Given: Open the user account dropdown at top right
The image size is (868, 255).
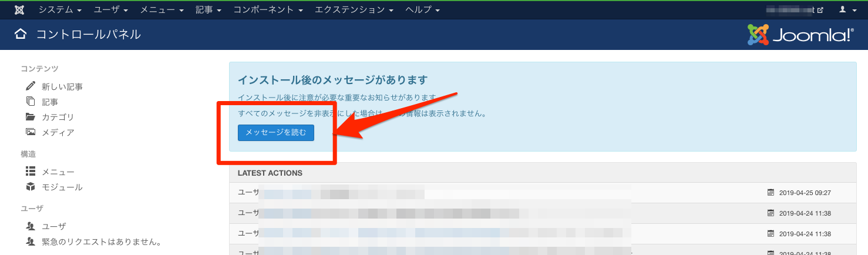Looking at the screenshot, I should pos(846,10).
